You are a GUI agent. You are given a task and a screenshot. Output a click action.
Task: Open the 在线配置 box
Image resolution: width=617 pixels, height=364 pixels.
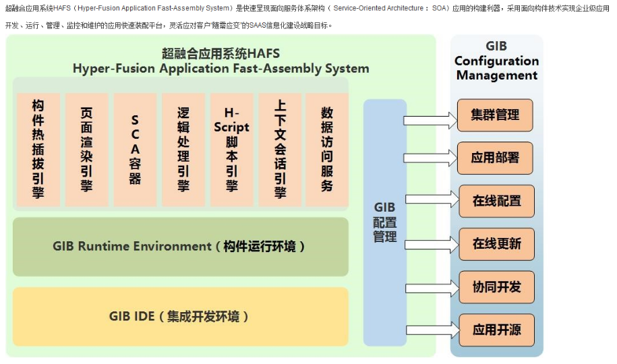(x=496, y=201)
